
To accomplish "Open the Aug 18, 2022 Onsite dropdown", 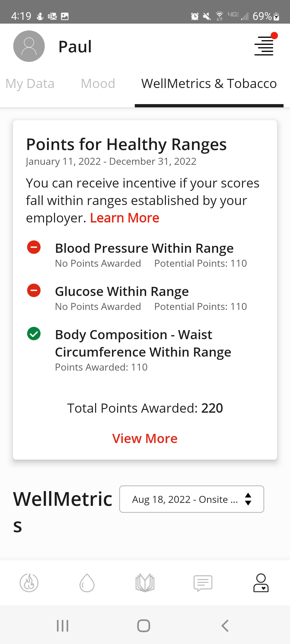I will (x=192, y=499).
